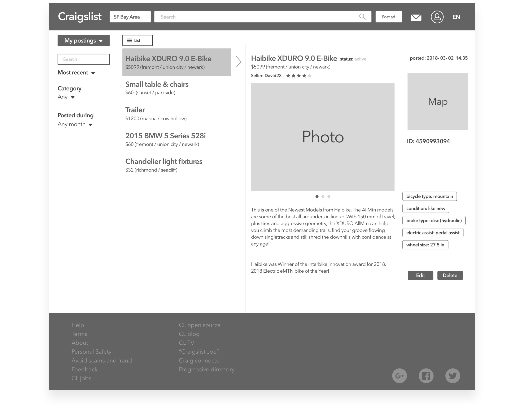Open messages via the envelope icon
The width and height of the screenshot is (524, 420).
pyautogui.click(x=416, y=17)
